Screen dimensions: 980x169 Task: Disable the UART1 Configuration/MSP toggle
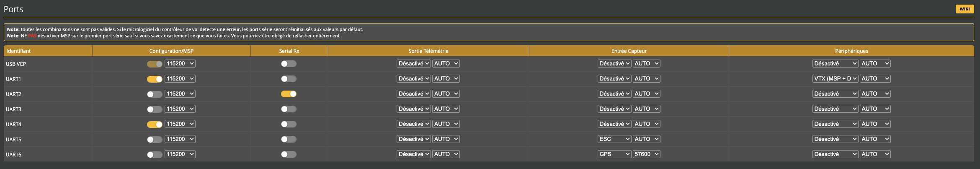coord(155,79)
